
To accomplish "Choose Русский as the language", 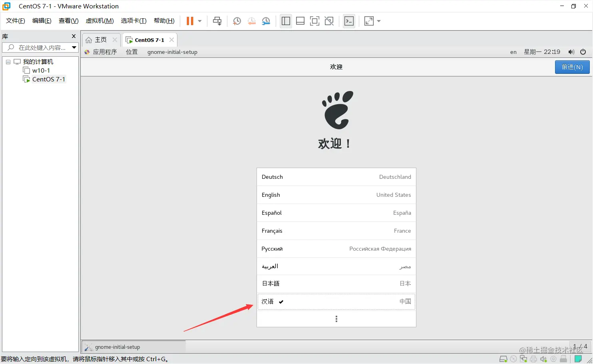I will click(336, 249).
